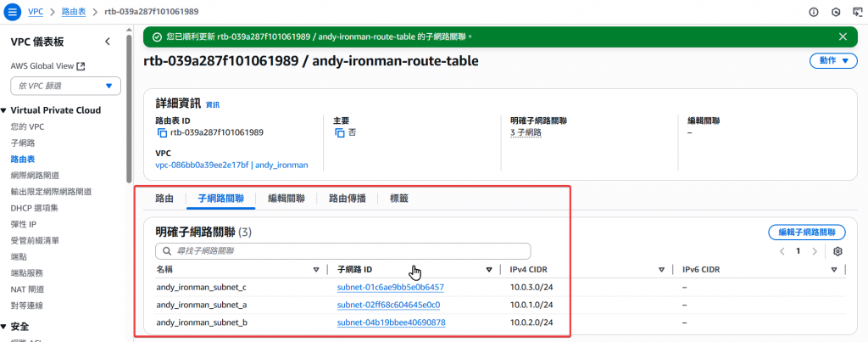Click the andy_ironman_subnet_a name cell
The height and width of the screenshot is (342, 868).
pyautogui.click(x=202, y=305)
